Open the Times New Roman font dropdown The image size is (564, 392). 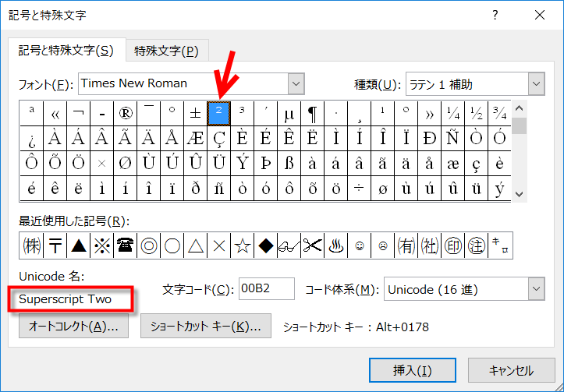[x=296, y=83]
